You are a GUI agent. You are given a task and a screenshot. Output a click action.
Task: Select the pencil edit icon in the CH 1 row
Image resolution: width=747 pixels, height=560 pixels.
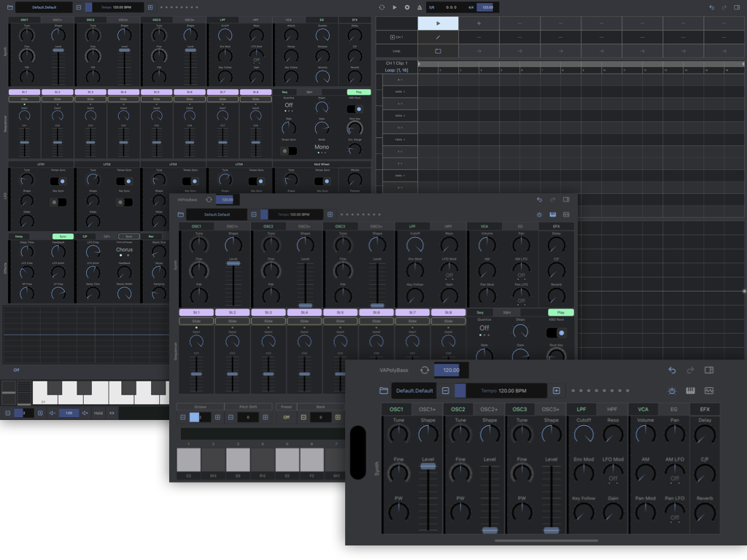438,36
